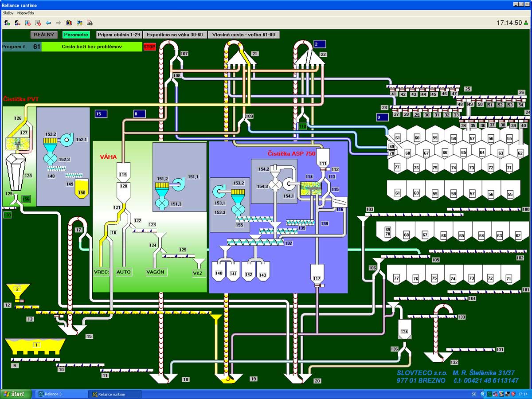Open the books icon in the toolbar

(69, 23)
